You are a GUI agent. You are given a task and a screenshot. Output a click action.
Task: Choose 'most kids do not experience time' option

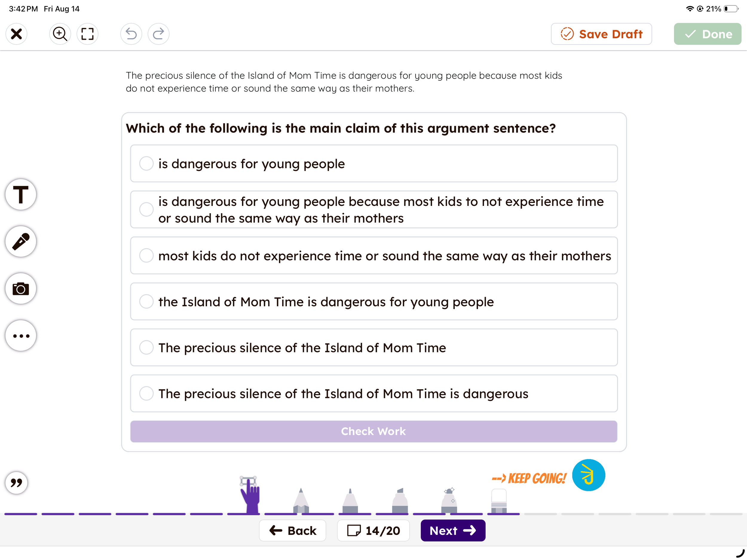[374, 256]
